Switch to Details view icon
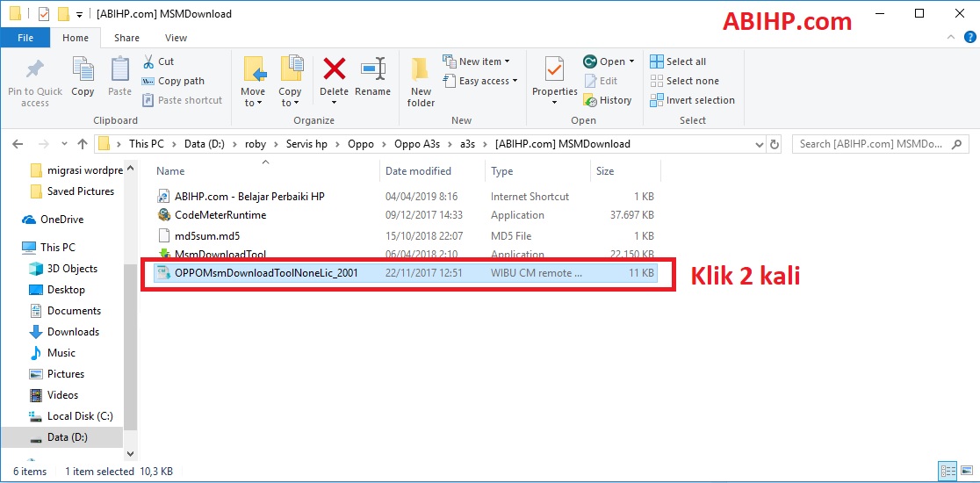980x483 pixels. [x=948, y=471]
